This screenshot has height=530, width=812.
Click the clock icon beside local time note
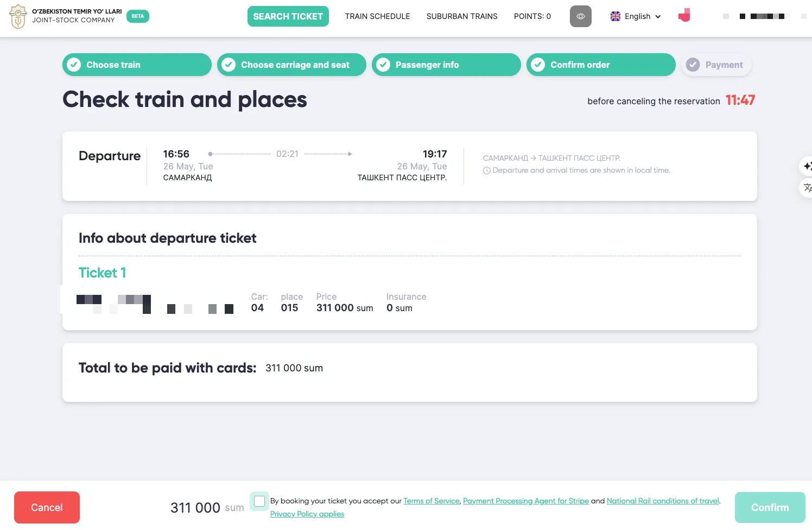click(487, 171)
